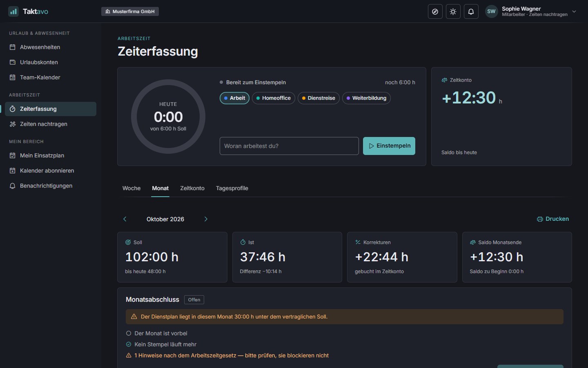The height and width of the screenshot is (368, 588).
Task: Focus the 'Woran arbeitest du?' input
Action: point(289,146)
